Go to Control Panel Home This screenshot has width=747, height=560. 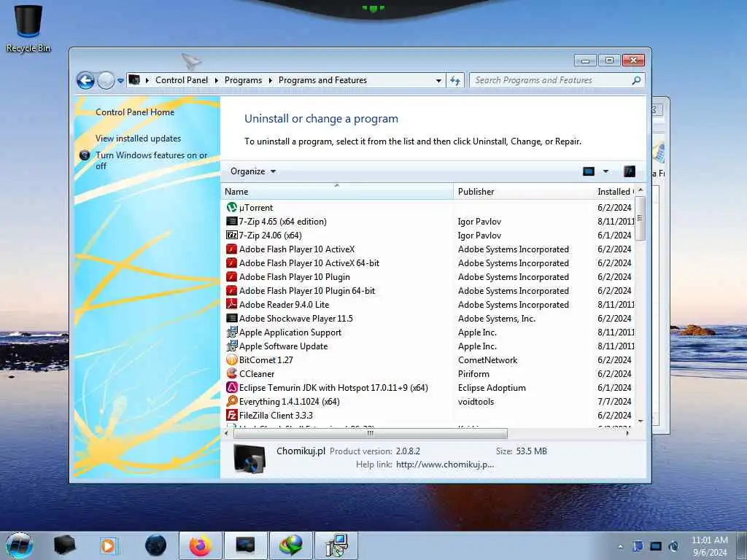point(135,112)
